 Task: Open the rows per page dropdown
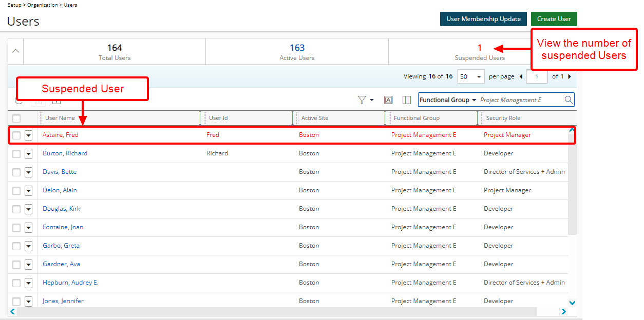coord(470,76)
